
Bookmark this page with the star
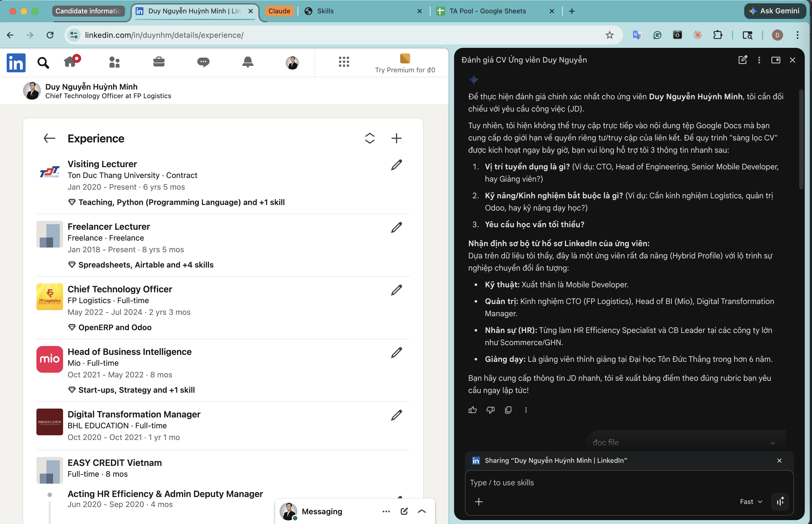(x=609, y=35)
